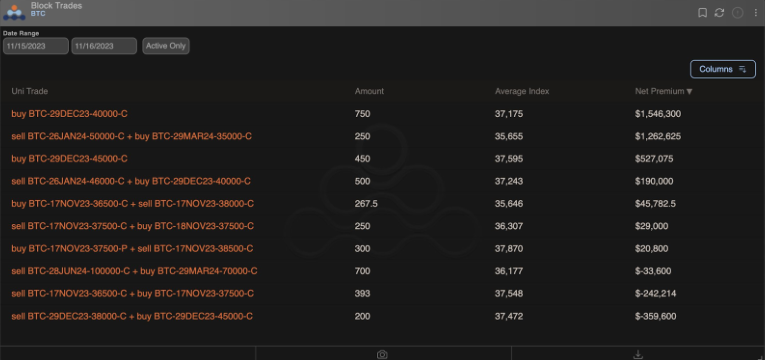The height and width of the screenshot is (360, 765).
Task: Refresh the Block Trades data
Action: [719, 13]
